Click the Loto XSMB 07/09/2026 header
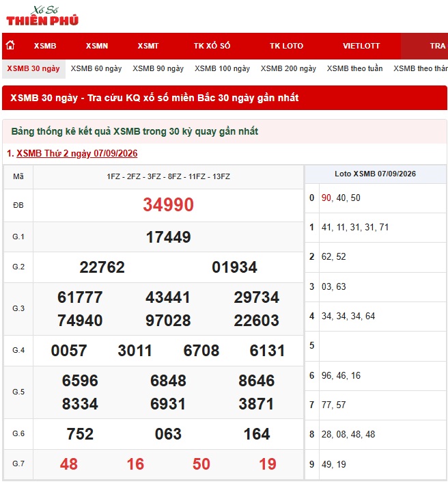448x484 pixels. click(x=375, y=174)
